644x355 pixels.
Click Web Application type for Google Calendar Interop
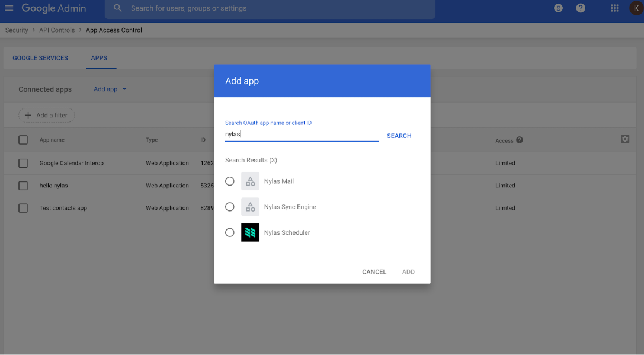(x=167, y=163)
